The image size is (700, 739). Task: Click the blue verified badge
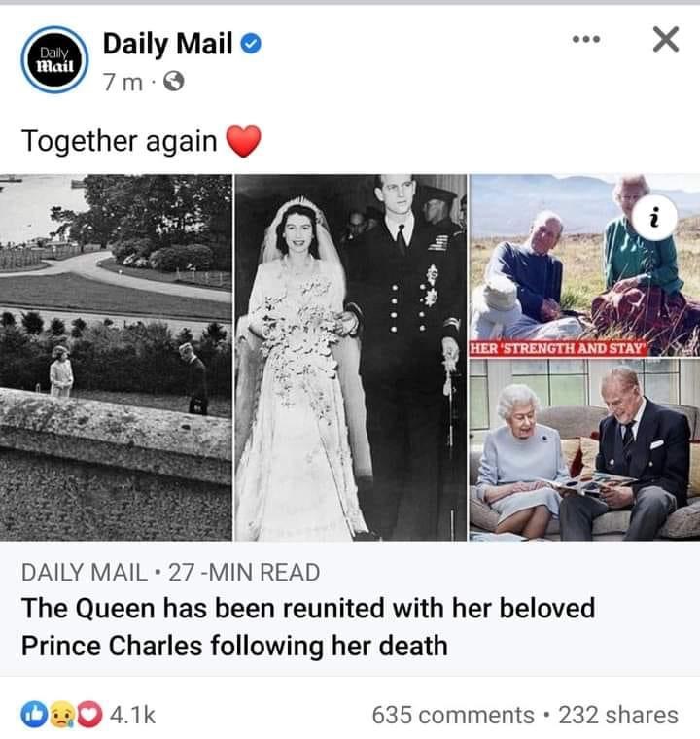click(251, 44)
